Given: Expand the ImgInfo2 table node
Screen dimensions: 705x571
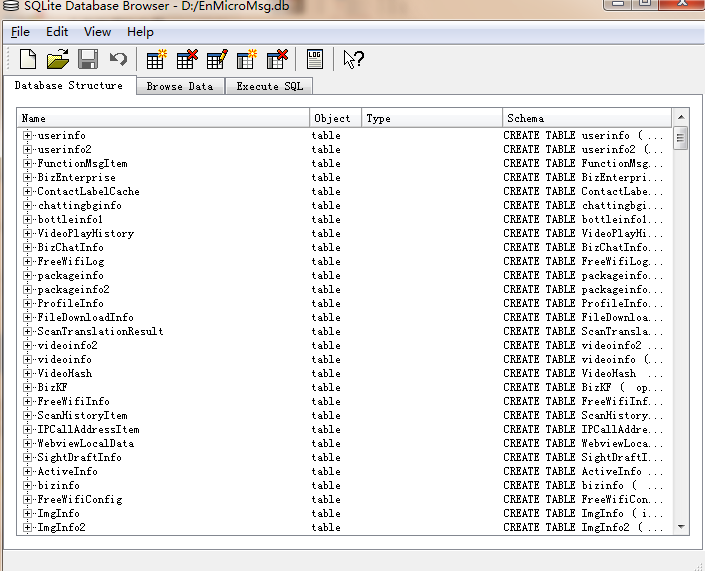Looking at the screenshot, I should (x=27, y=527).
